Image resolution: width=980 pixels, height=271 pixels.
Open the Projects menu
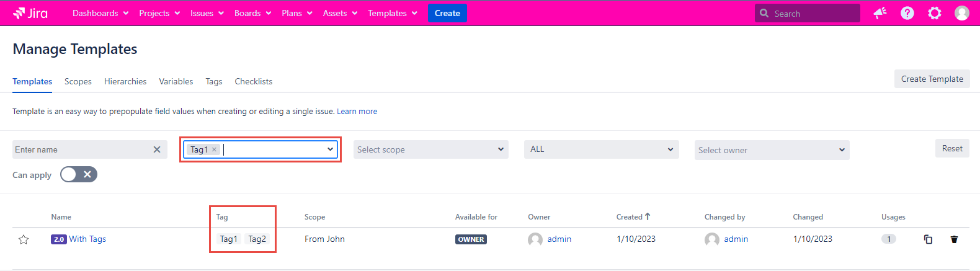(159, 13)
